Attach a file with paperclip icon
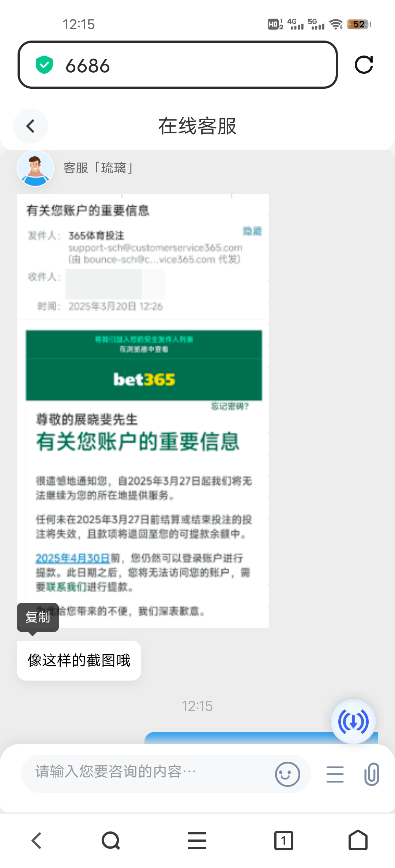 coord(372,774)
